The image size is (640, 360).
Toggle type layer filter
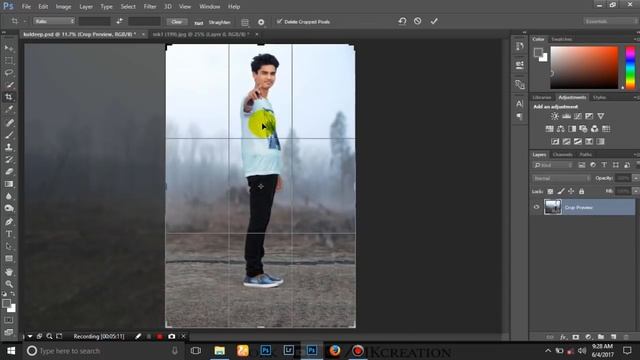pyautogui.click(x=604, y=165)
